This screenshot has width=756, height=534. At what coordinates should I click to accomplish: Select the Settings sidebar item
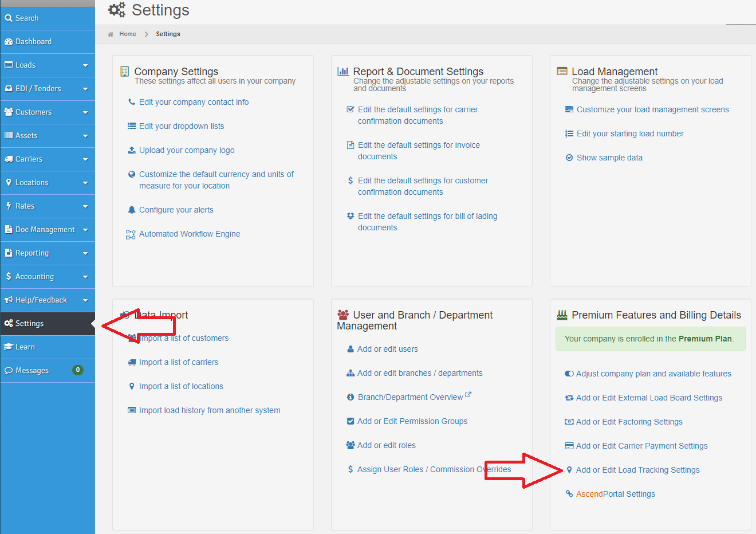pyautogui.click(x=48, y=324)
